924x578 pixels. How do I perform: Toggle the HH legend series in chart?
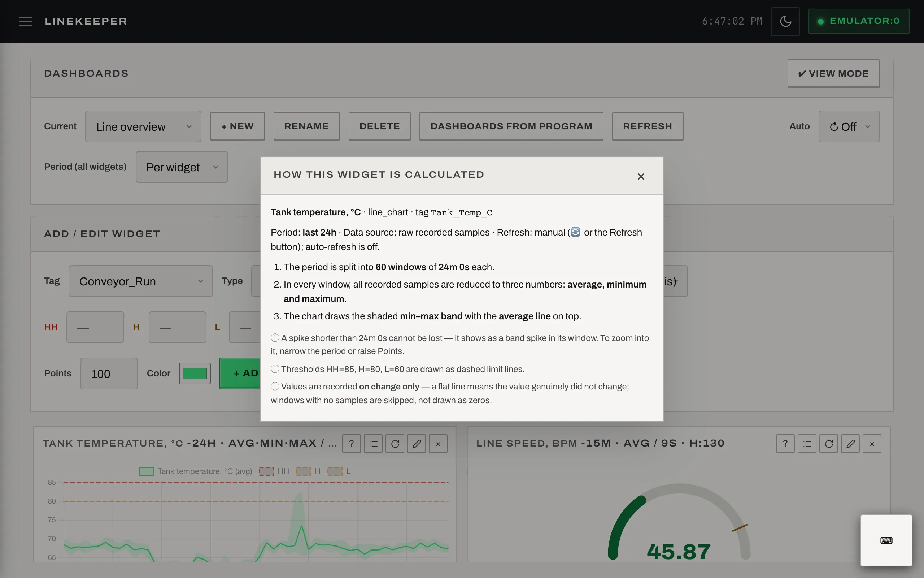point(274,471)
